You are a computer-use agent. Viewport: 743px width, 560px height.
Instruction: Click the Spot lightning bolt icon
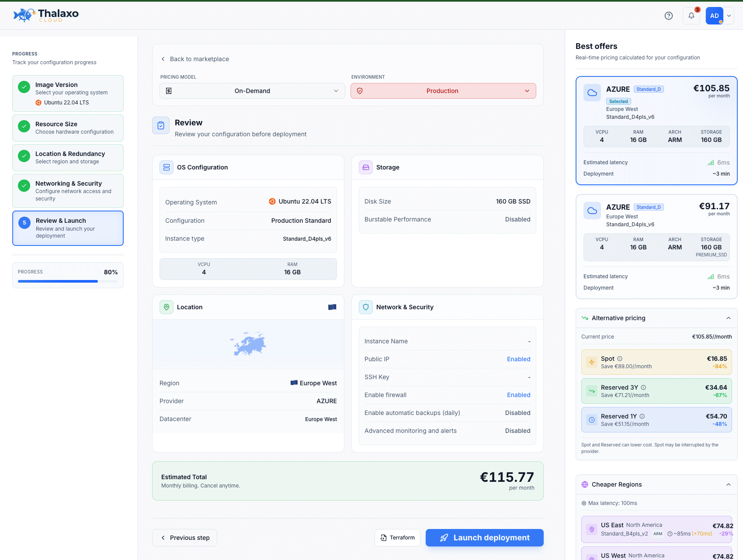coord(592,362)
